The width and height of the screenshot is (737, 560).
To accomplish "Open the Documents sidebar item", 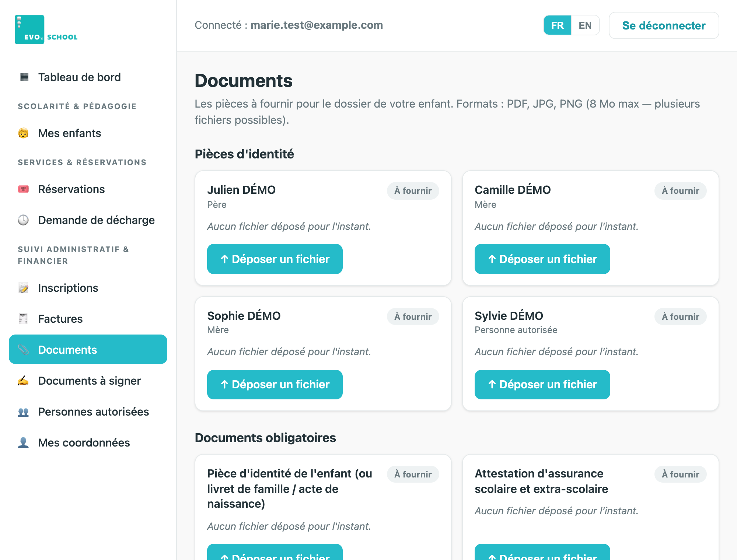I will point(88,349).
